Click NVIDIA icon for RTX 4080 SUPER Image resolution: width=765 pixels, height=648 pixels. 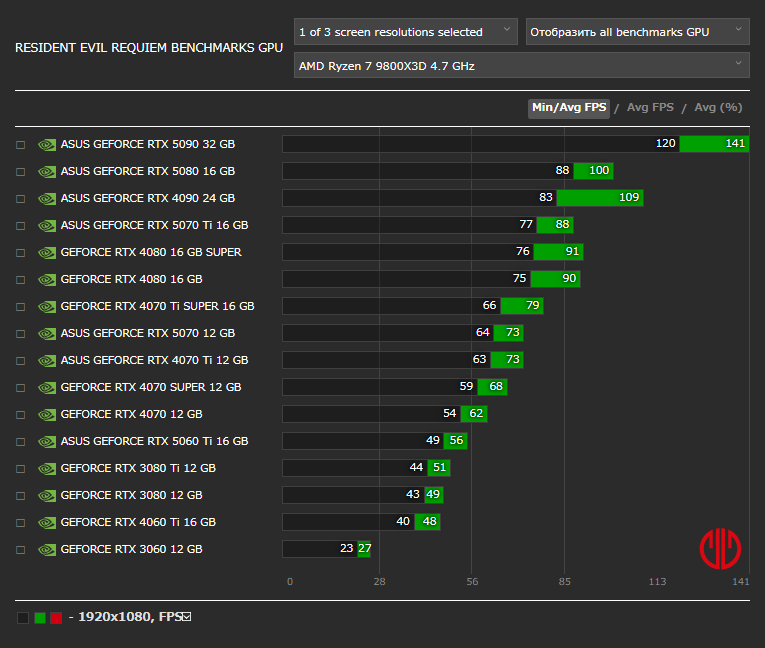click(46, 252)
